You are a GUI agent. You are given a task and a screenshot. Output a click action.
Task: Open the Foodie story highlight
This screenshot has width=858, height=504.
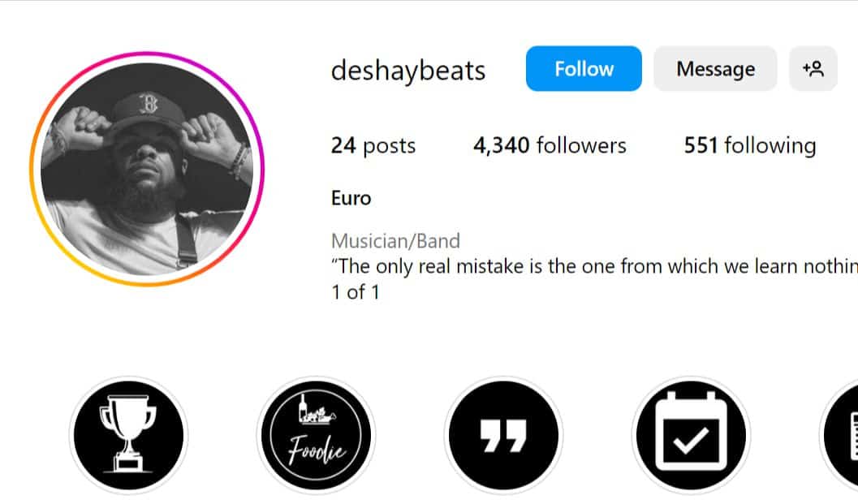[x=317, y=435]
